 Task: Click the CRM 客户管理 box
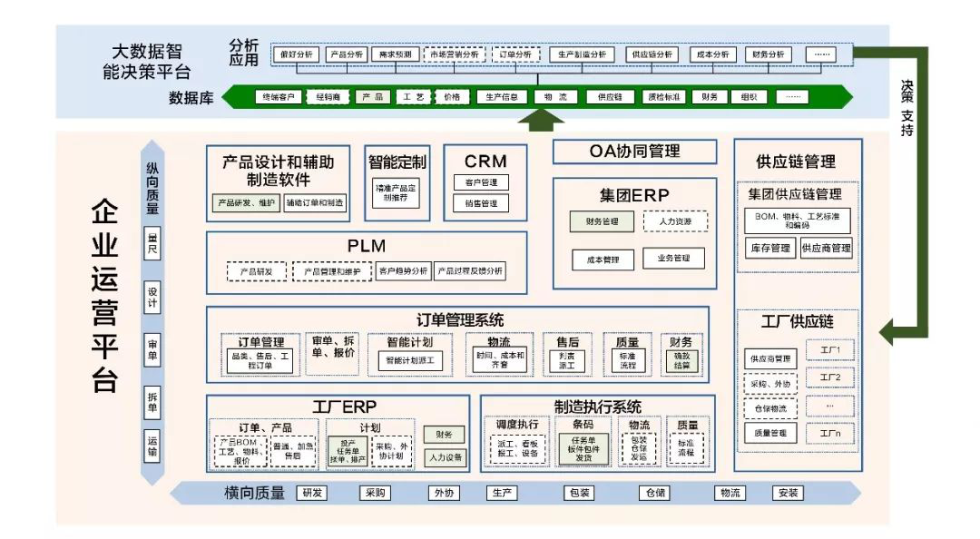click(481, 182)
